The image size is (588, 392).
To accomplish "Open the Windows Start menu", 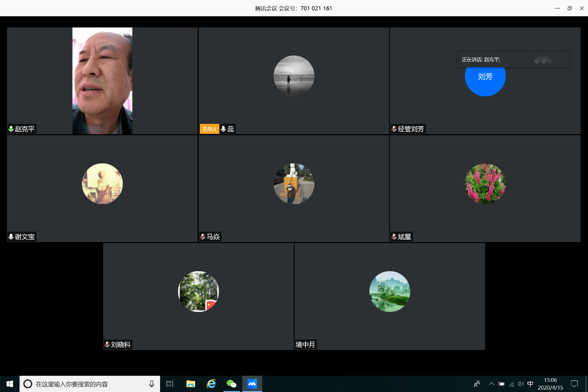I will [9, 384].
